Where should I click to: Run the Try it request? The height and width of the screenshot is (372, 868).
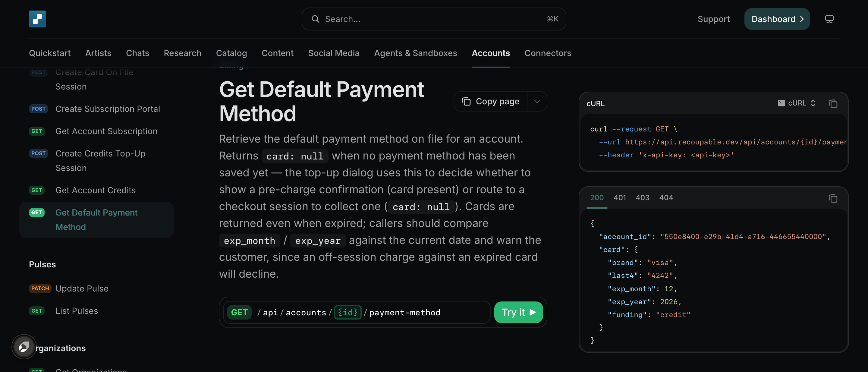click(518, 312)
